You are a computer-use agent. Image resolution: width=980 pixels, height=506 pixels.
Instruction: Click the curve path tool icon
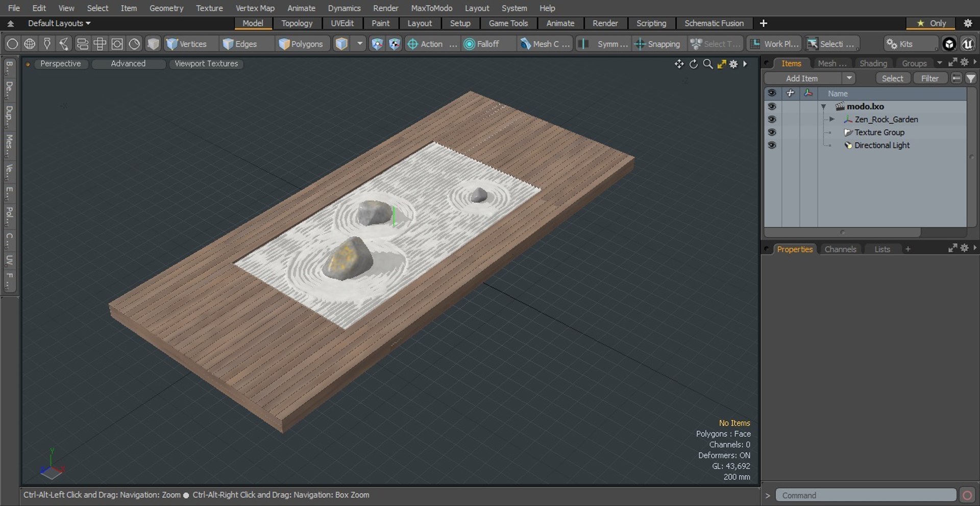(64, 44)
